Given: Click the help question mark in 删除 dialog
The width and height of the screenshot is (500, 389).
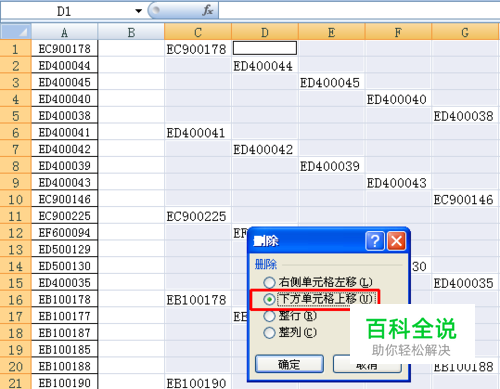Looking at the screenshot, I should (x=375, y=241).
